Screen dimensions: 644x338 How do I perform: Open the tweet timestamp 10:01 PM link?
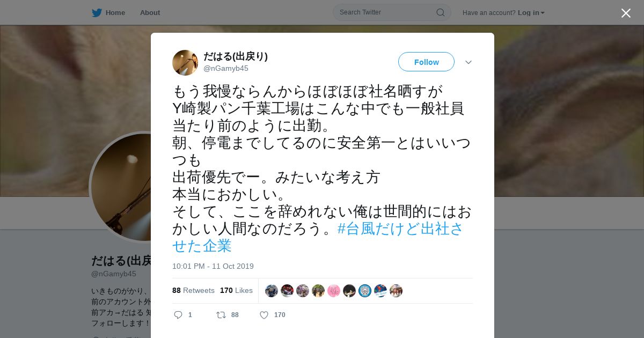pyautogui.click(x=213, y=266)
